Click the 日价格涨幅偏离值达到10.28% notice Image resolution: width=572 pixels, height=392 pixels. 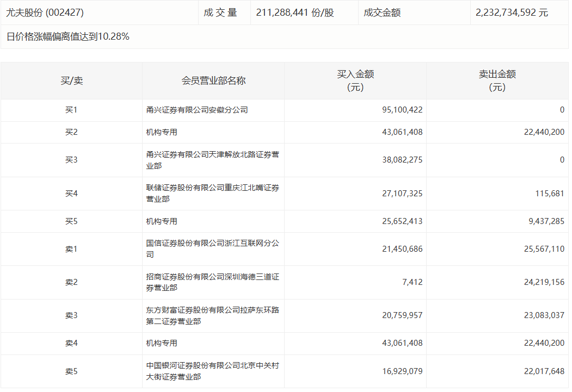coord(68,37)
